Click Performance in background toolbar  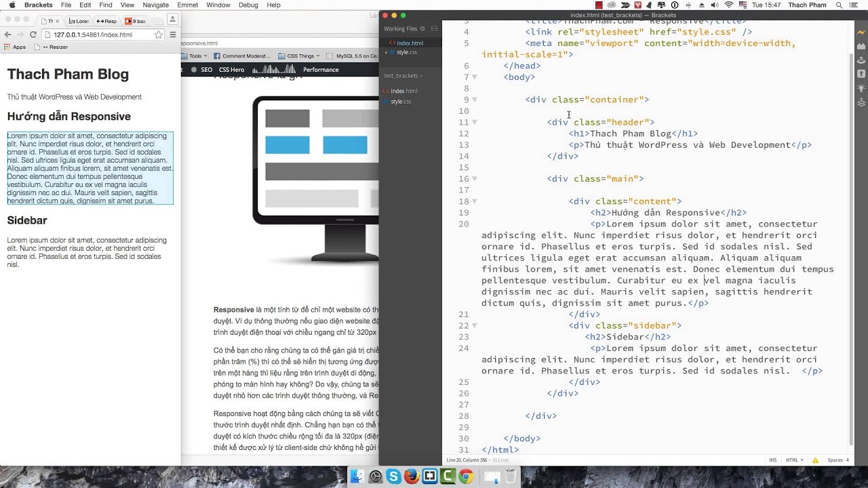pyautogui.click(x=321, y=70)
